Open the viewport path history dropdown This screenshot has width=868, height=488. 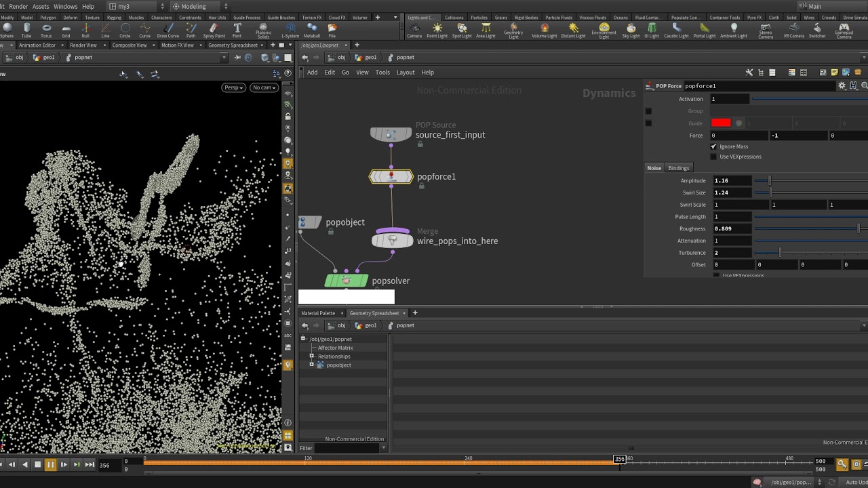224,58
